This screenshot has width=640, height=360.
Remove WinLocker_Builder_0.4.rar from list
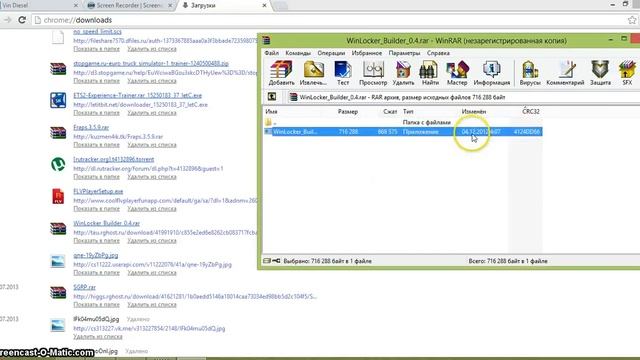coord(152,241)
